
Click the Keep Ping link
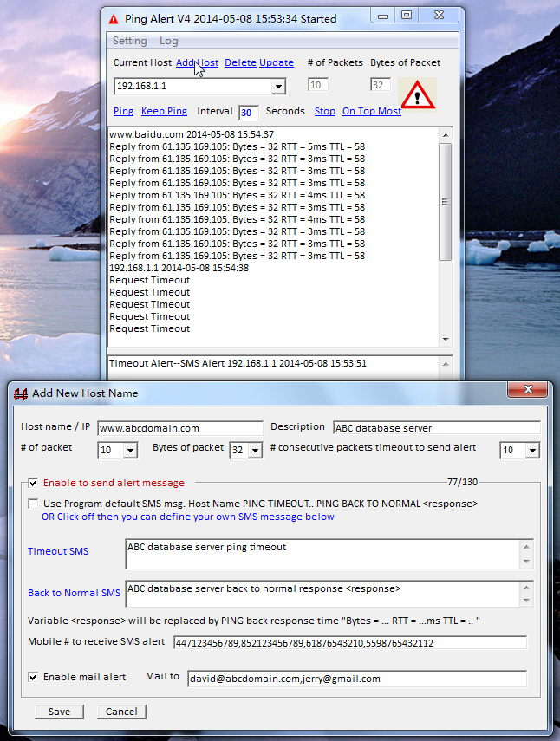point(164,111)
